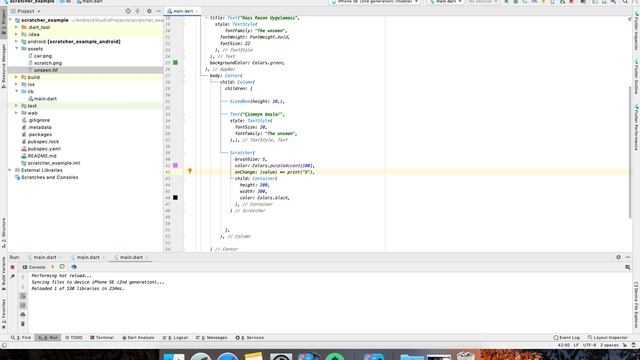Screen dimensions: 640x360
Task: Open Project panel settings gear
Action: 149,11
